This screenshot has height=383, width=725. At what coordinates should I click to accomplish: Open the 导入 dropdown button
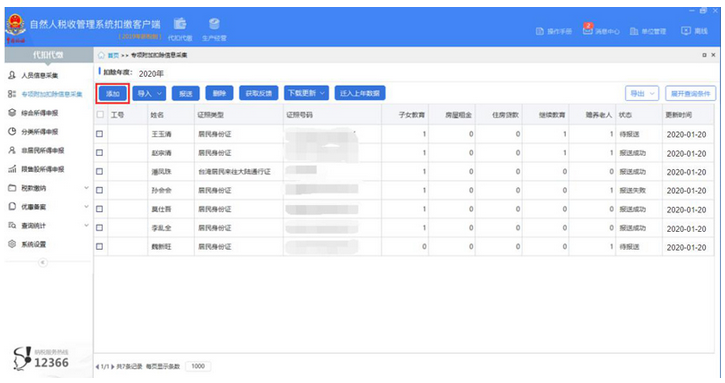point(149,93)
